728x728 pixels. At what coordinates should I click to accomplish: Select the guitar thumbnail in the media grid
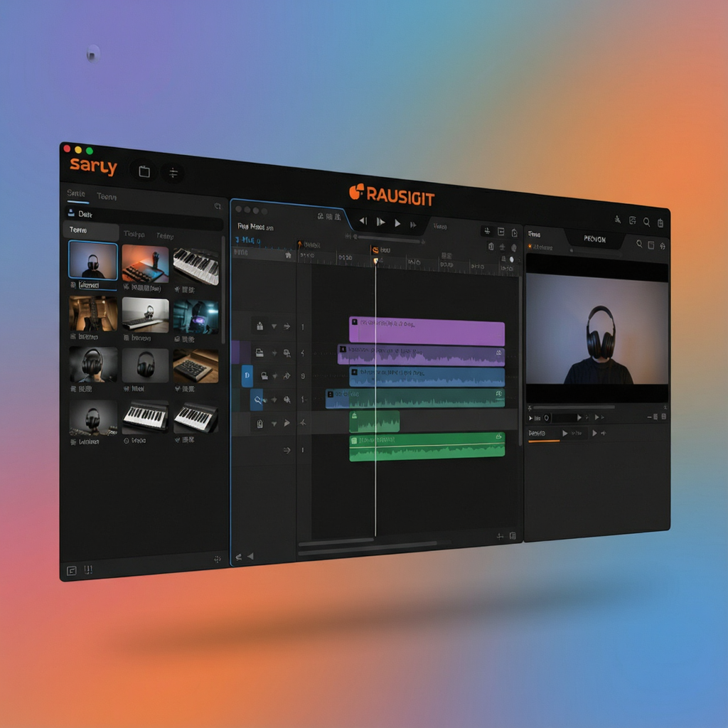93,314
